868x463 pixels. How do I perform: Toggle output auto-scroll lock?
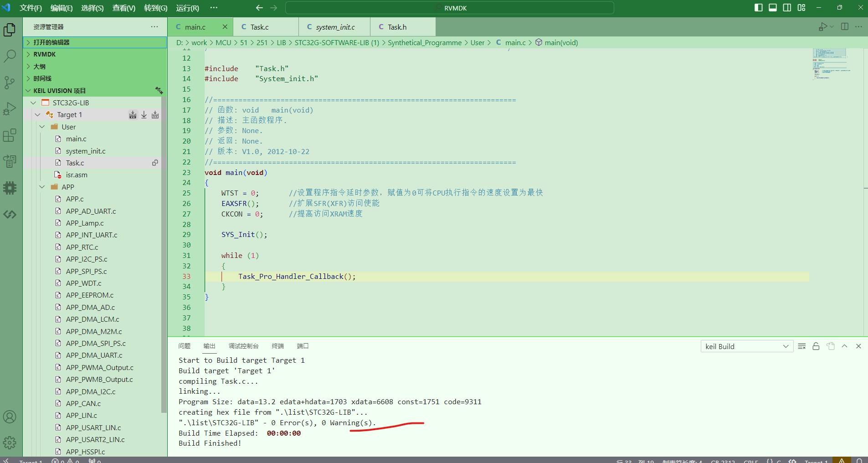coord(816,346)
